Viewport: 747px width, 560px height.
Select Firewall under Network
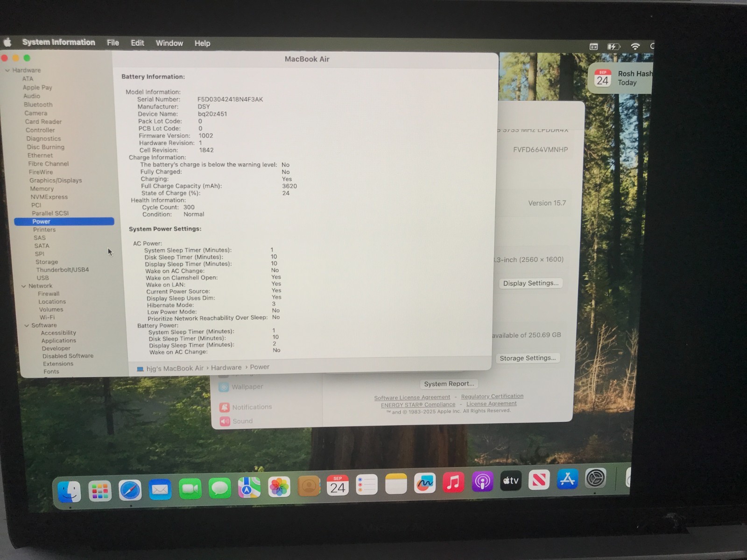click(49, 294)
